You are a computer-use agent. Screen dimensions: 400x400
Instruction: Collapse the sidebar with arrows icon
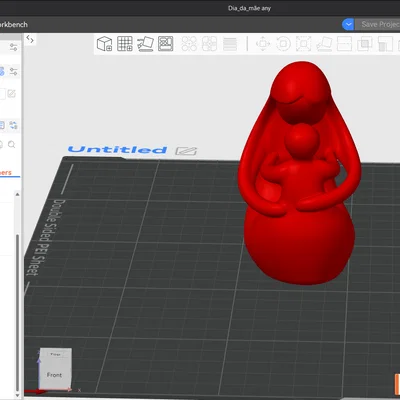pos(30,39)
